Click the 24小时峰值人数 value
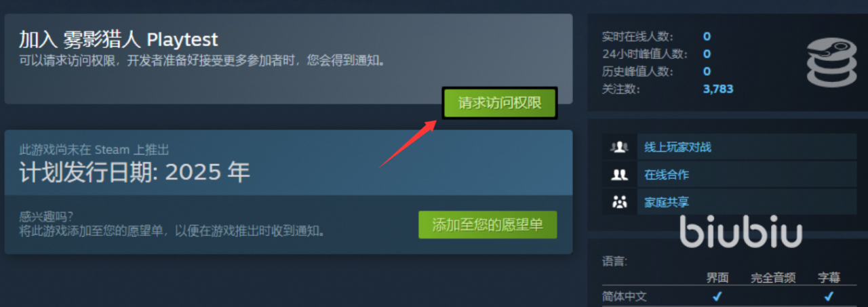 (707, 54)
